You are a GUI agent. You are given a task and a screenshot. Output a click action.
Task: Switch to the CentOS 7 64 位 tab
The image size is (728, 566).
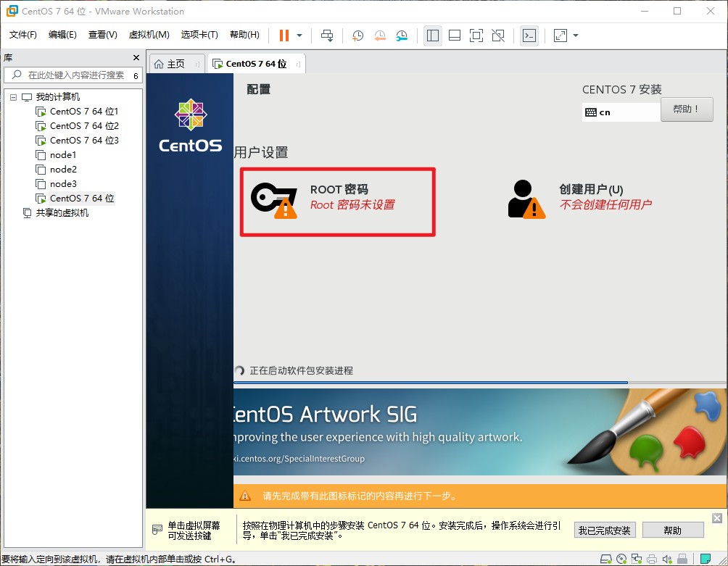[x=256, y=64]
